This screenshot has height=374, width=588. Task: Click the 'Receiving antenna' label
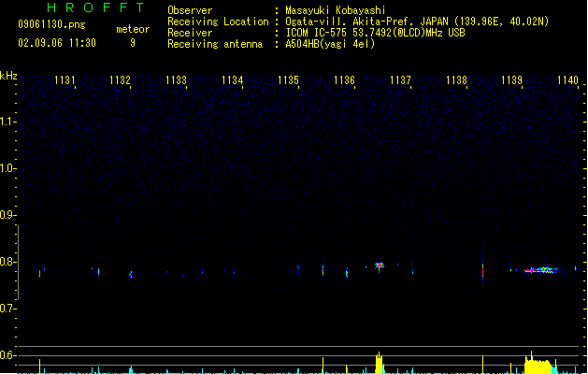(215, 44)
